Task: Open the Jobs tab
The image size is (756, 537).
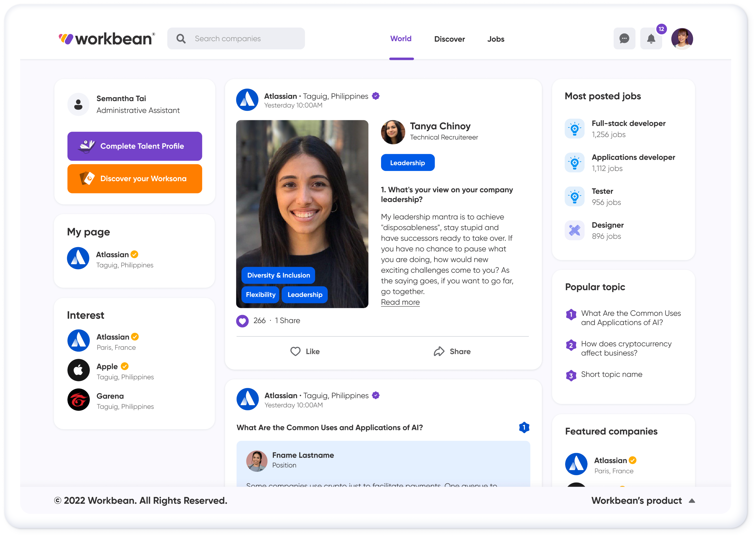Action: [x=496, y=39]
